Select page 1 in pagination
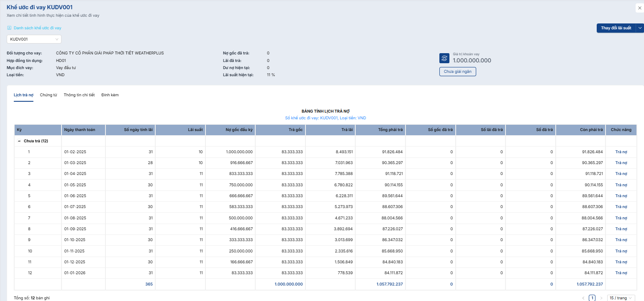644x301 pixels. click(592, 298)
